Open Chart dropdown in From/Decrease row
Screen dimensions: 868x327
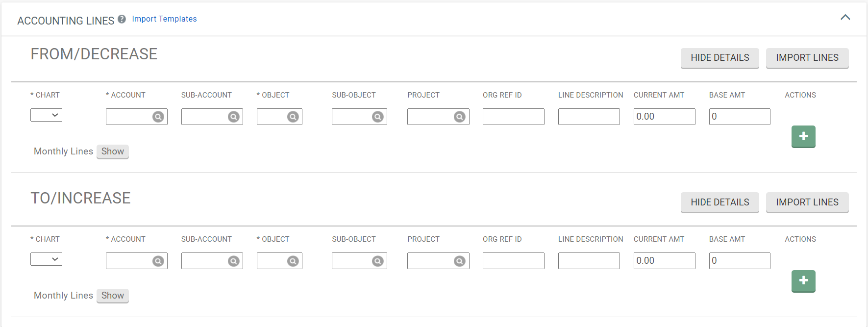[47, 115]
